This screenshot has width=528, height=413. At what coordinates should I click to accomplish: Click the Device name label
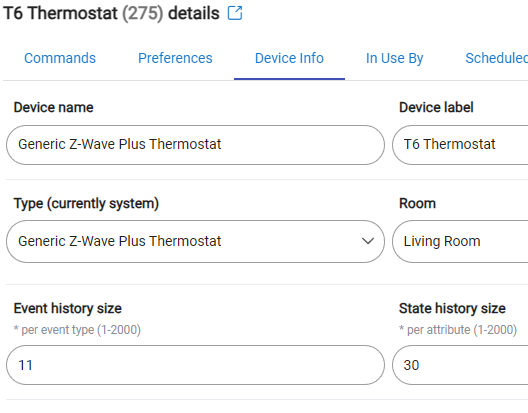(x=54, y=107)
